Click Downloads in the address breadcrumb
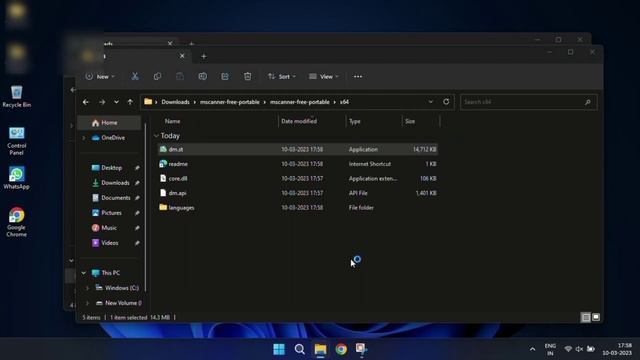This screenshot has width=640, height=360. coord(176,102)
